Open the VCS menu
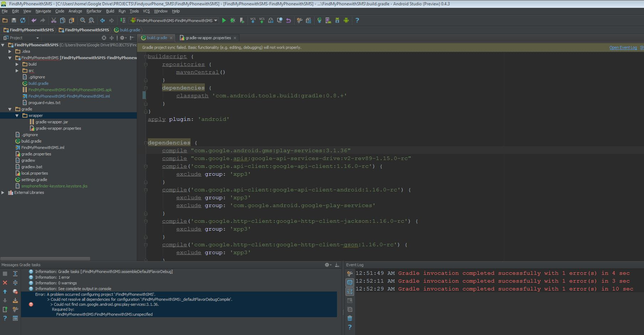644x335 pixels. (146, 11)
